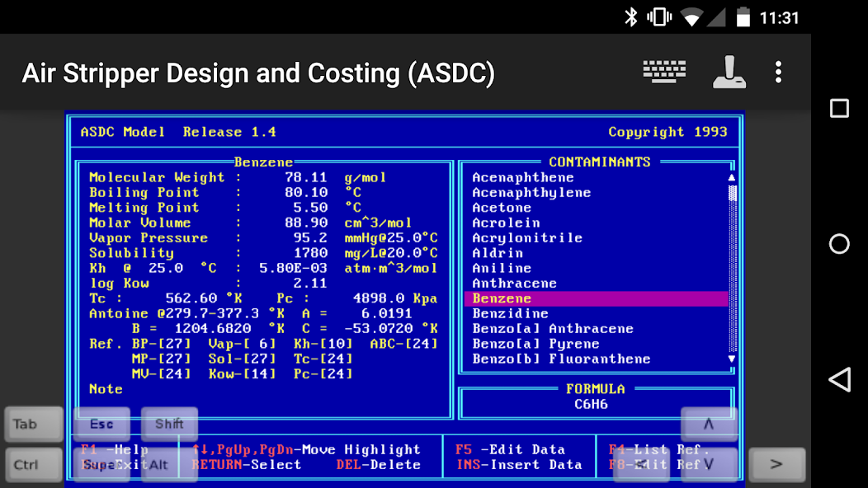The image size is (868, 488).
Task: Select Anthracene in contaminants list
Action: 514,284
